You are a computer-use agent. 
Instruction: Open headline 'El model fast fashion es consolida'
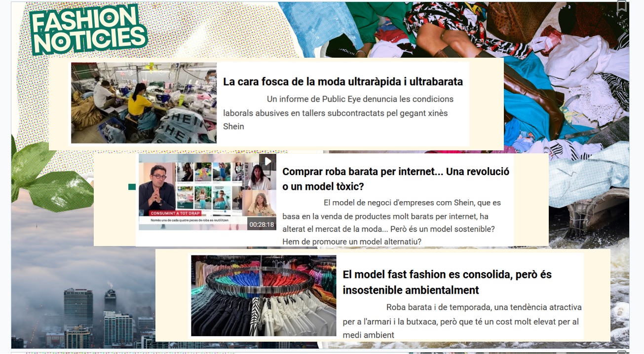pos(447,282)
